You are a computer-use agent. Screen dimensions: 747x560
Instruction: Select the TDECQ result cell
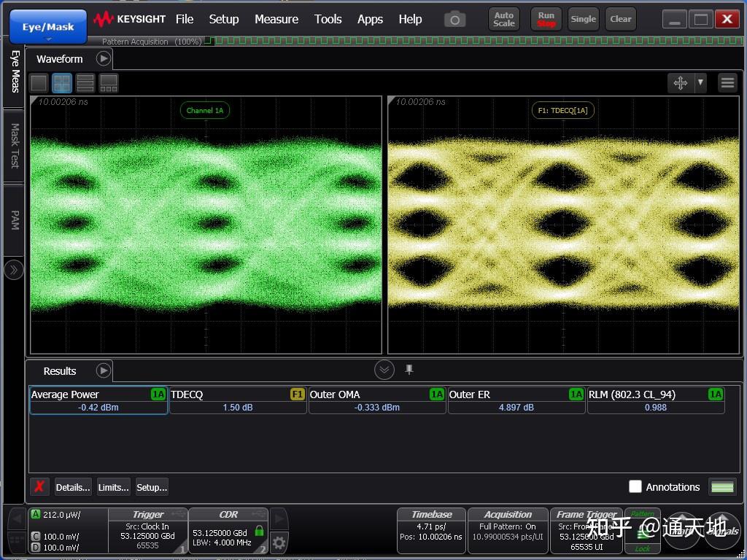coord(238,400)
